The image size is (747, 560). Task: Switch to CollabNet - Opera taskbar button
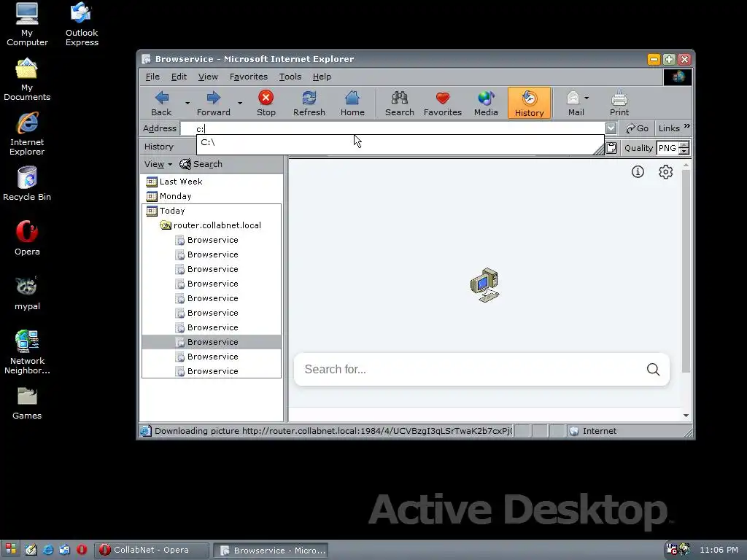pos(152,550)
